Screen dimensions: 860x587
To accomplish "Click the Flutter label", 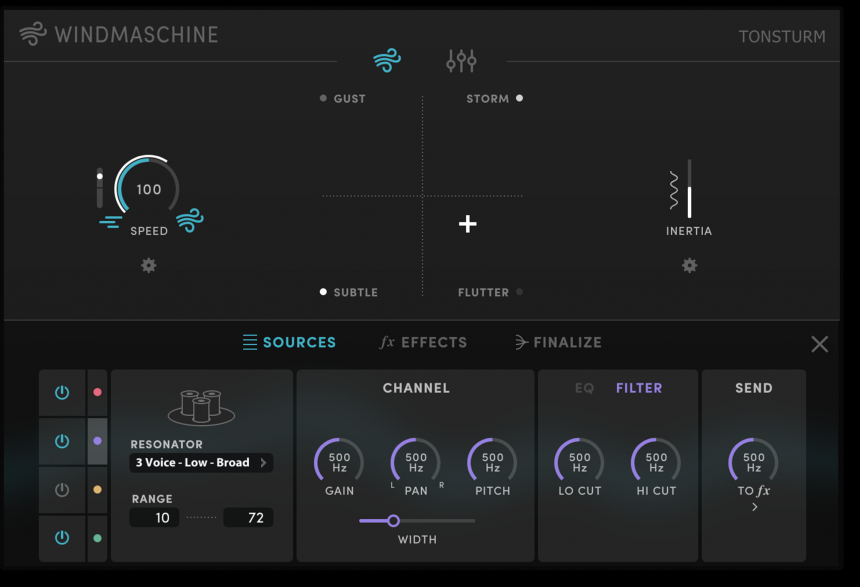I will (x=483, y=292).
